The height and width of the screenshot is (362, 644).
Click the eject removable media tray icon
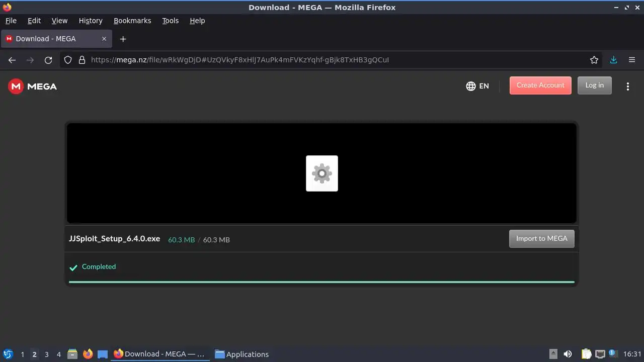tap(553, 354)
